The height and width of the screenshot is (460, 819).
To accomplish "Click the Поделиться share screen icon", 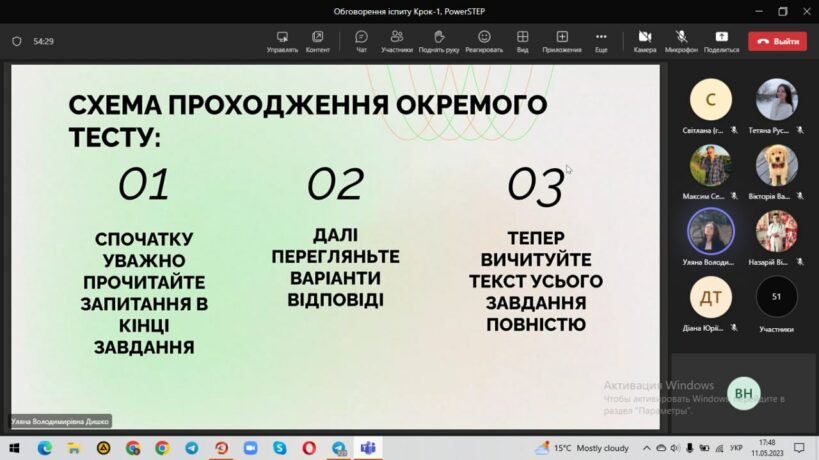I will 721,40.
